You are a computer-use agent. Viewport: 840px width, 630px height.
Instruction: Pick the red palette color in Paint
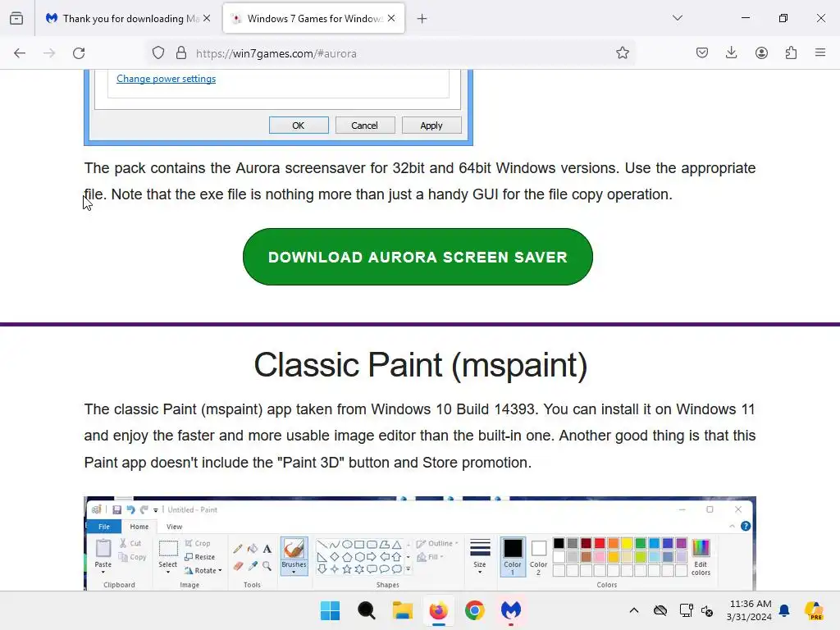pyautogui.click(x=600, y=543)
